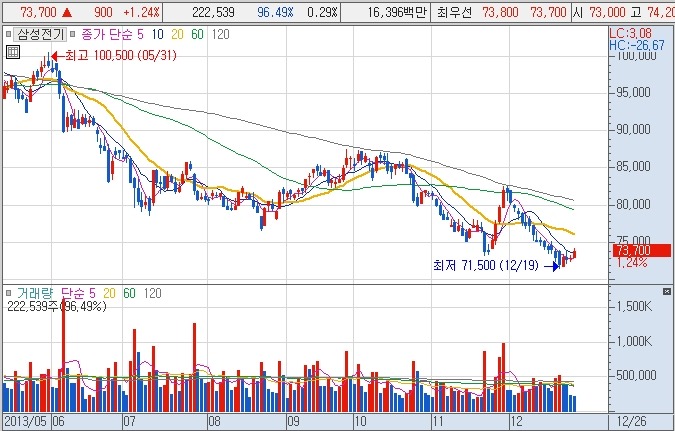This screenshot has width=675, height=431.
Task: Select the yellow 20 label in volume legend
Action: pos(109,294)
